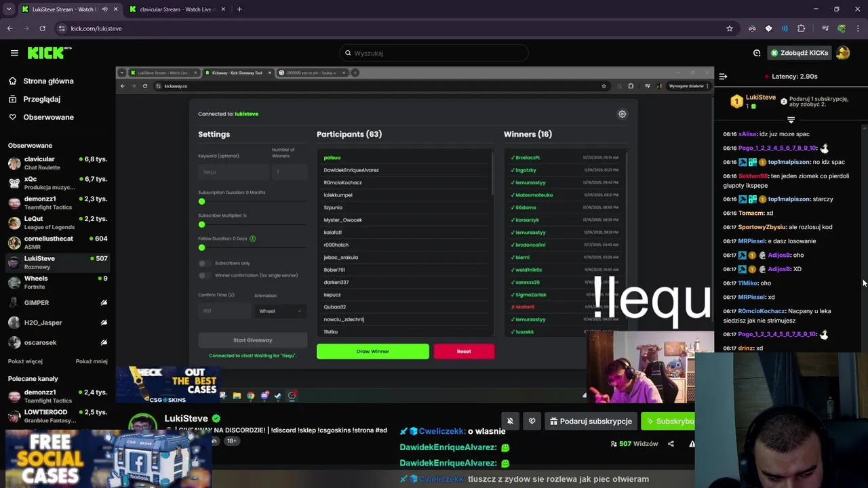Click Zdobądź KICKs button
This screenshot has height=488, width=868.
click(x=799, y=53)
